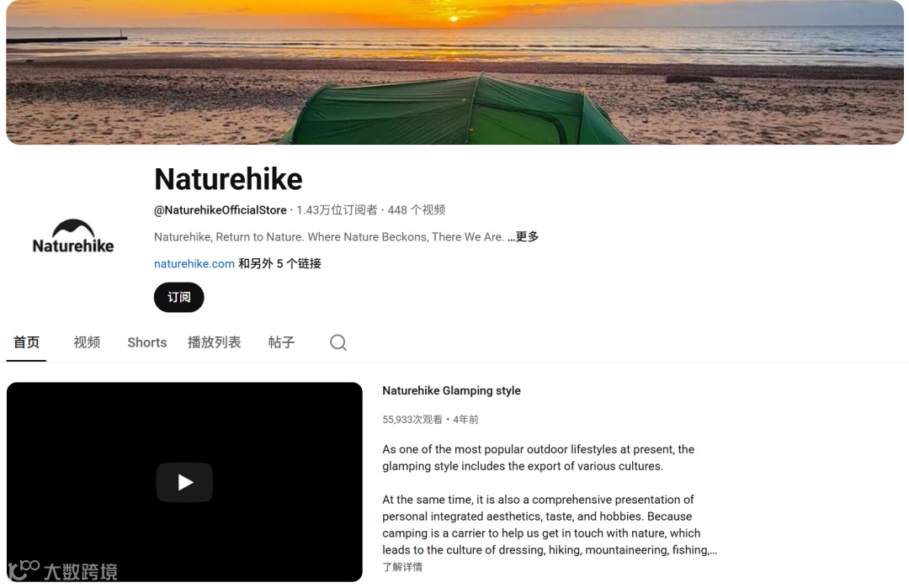The image size is (909, 588).
Task: Expand video description via 了解详情
Action: [x=402, y=567]
